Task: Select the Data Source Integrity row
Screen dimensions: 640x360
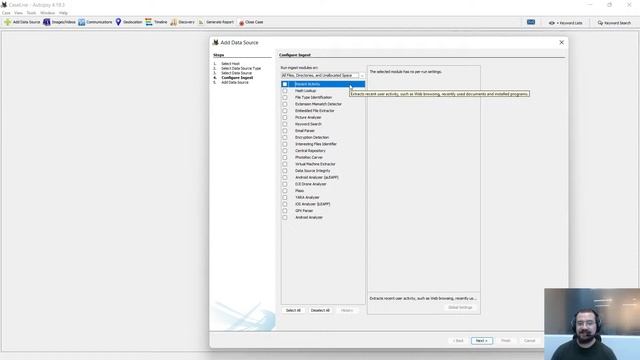Action: (323, 171)
